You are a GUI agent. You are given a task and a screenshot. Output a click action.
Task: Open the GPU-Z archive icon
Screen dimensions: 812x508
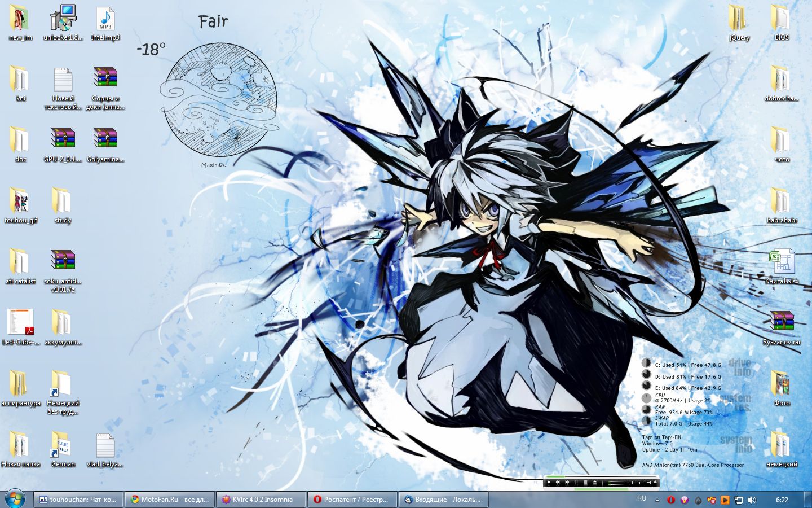click(x=63, y=144)
